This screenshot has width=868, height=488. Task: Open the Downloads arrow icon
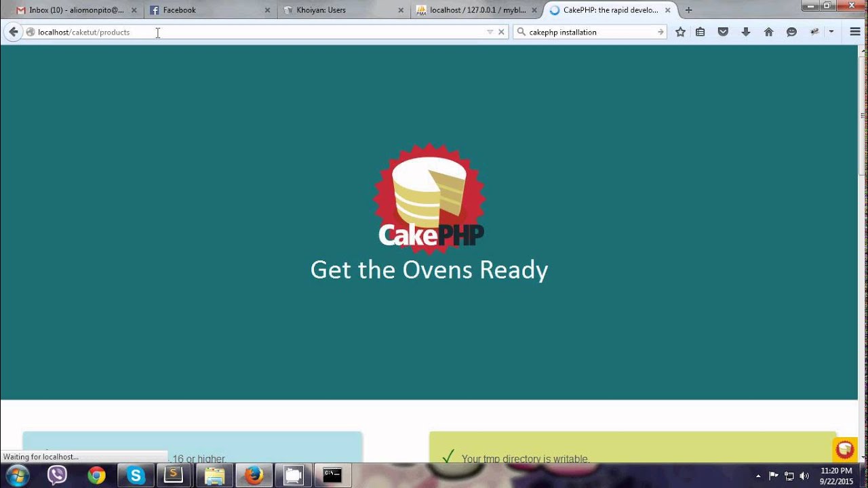pos(746,32)
